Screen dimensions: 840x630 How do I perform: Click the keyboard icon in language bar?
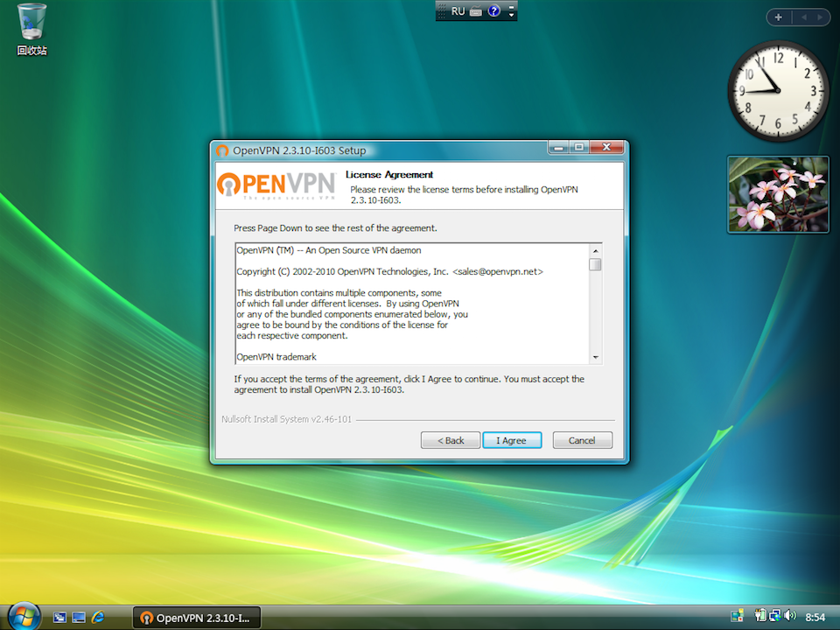476,11
